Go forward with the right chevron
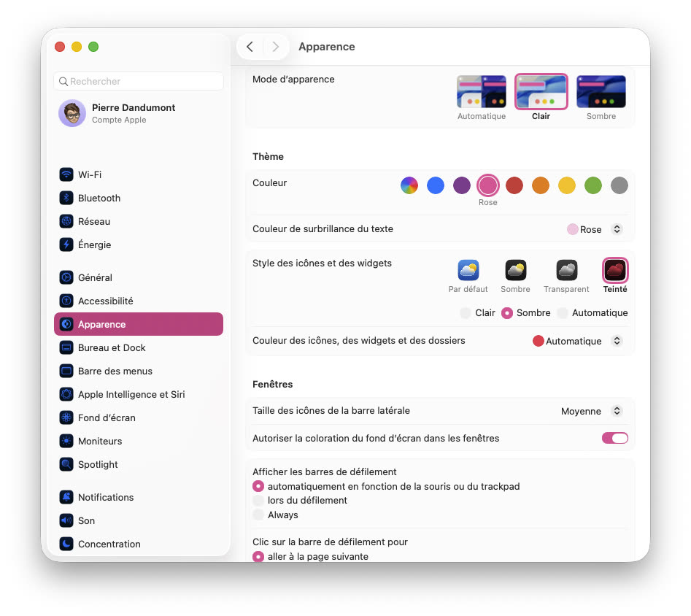Image resolution: width=691 pixels, height=616 pixels. pyautogui.click(x=275, y=47)
